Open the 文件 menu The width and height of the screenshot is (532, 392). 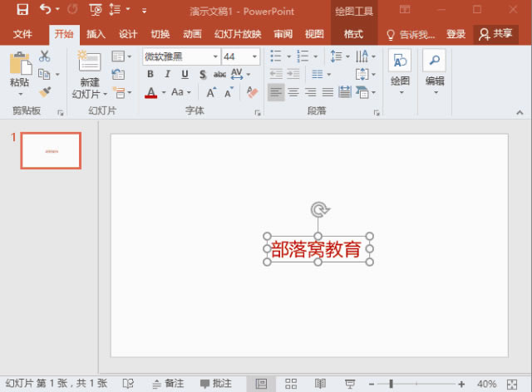(22, 34)
